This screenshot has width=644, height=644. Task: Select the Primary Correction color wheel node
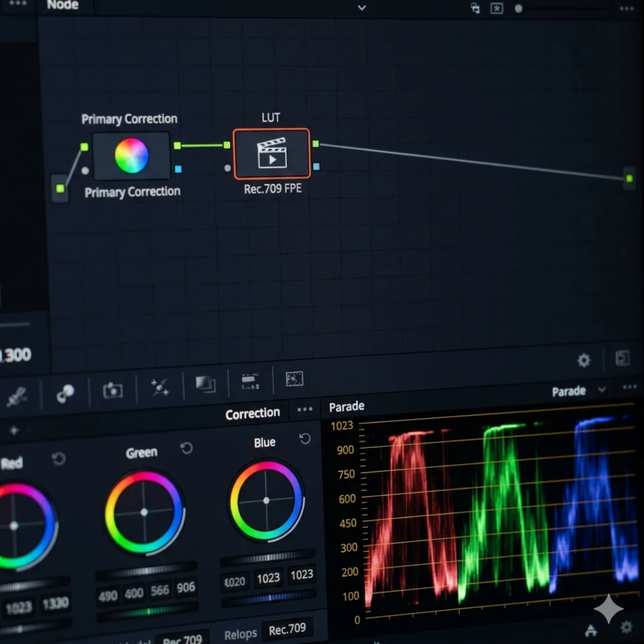tap(131, 156)
